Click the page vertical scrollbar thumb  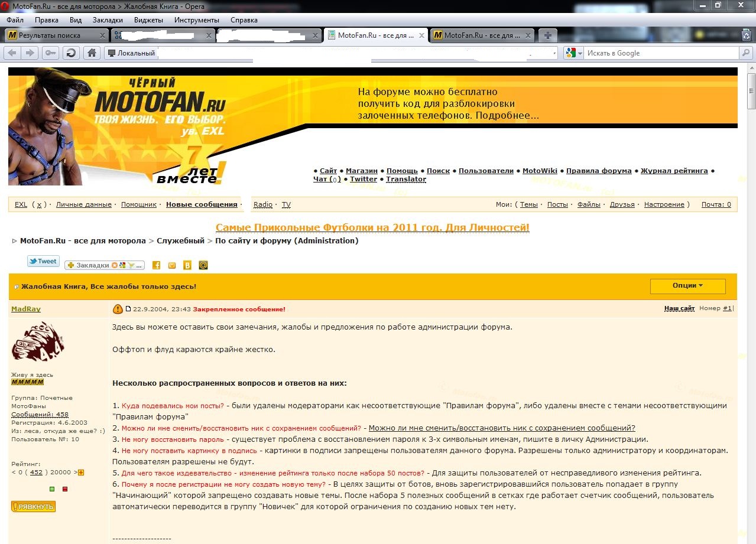pos(751,90)
